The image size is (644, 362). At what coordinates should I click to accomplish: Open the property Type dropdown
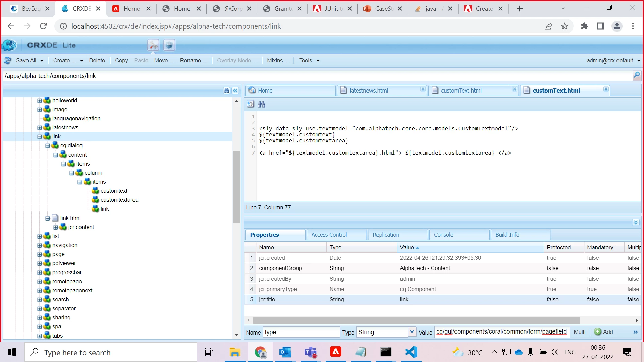click(x=412, y=332)
